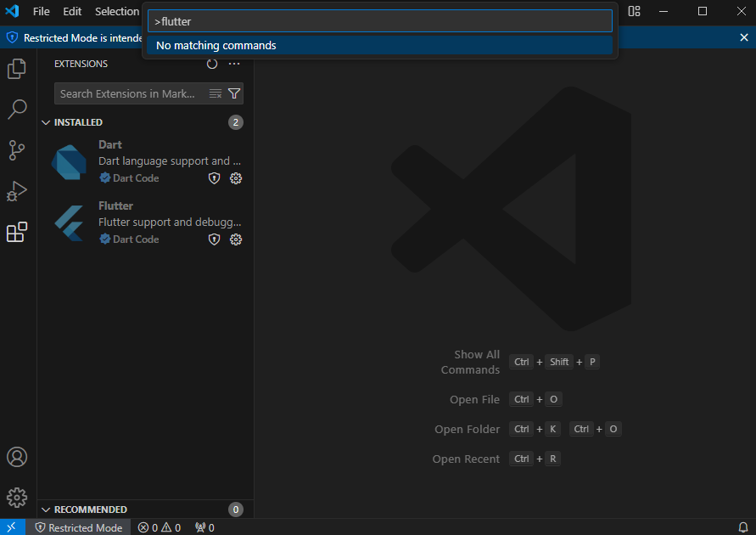Image resolution: width=756 pixels, height=535 pixels.
Task: Open the Manage gear in activity bar
Action: coord(17,498)
